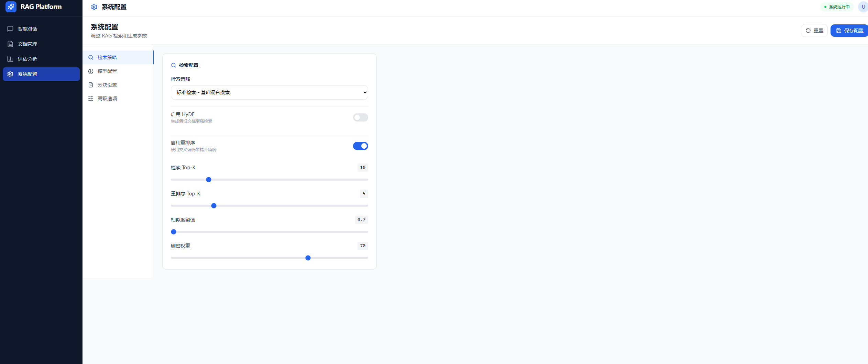Image resolution: width=868 pixels, height=364 pixels.
Task: Click the bar chart icon for 评估分析
Action: pyautogui.click(x=10, y=59)
